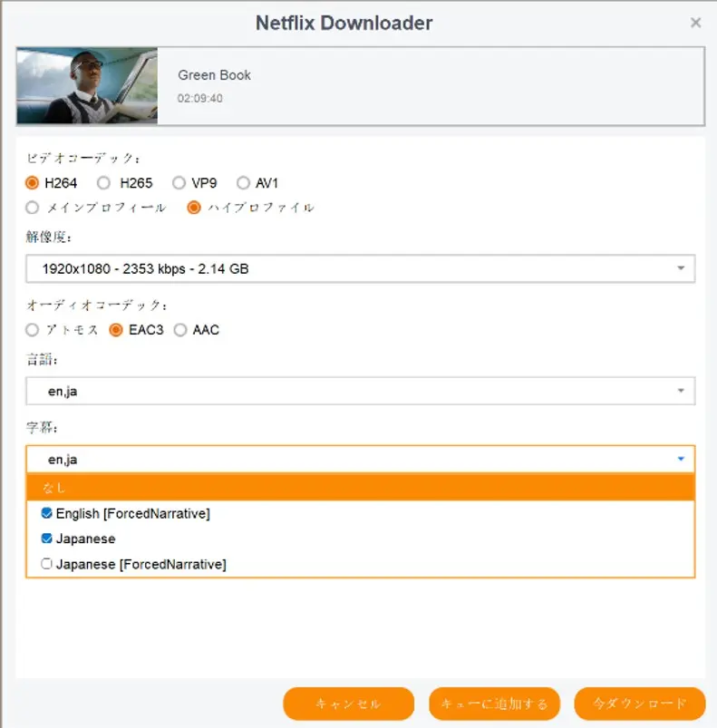Select EAC3 audio codec
The height and width of the screenshot is (728, 717).
pyautogui.click(x=115, y=330)
